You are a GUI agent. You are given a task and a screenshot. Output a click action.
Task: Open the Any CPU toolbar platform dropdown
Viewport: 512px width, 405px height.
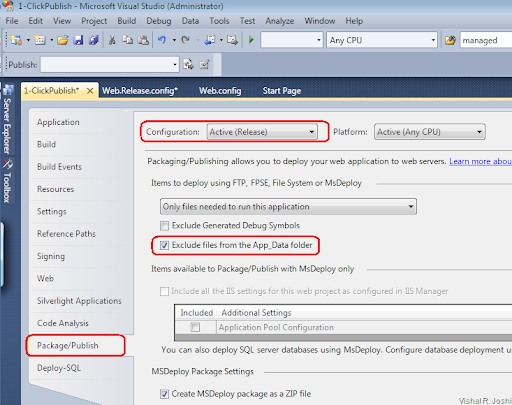pos(382,40)
